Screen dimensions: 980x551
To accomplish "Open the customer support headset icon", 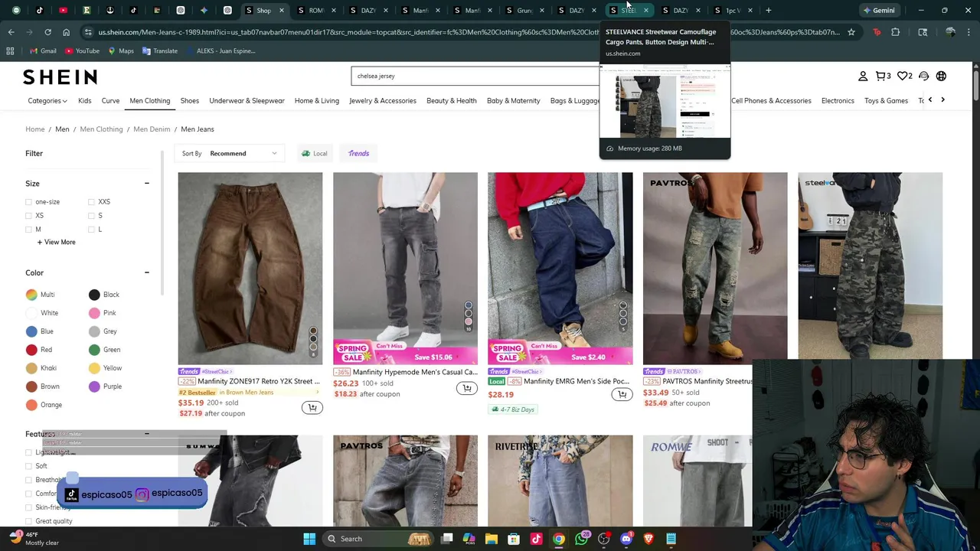I will (x=923, y=76).
